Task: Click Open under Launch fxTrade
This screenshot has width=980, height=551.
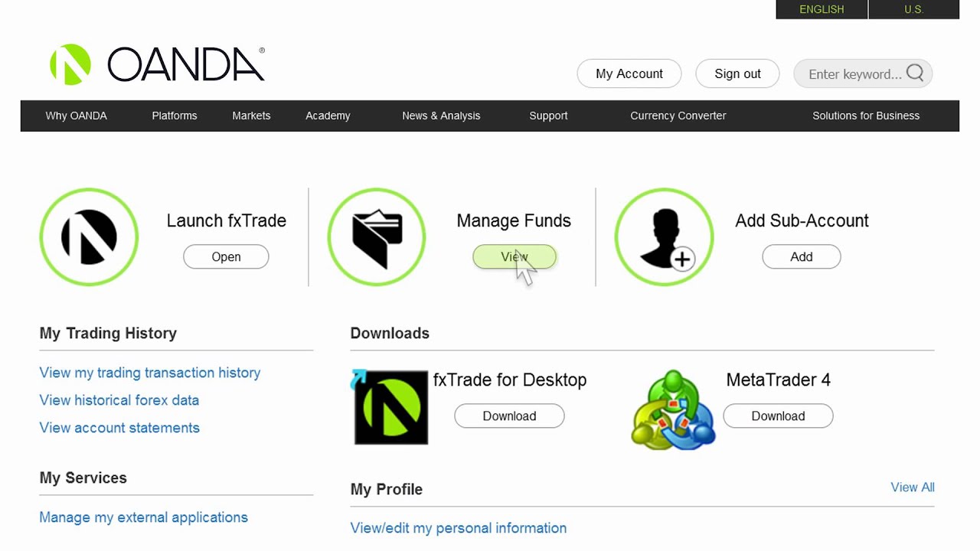Action: point(226,256)
